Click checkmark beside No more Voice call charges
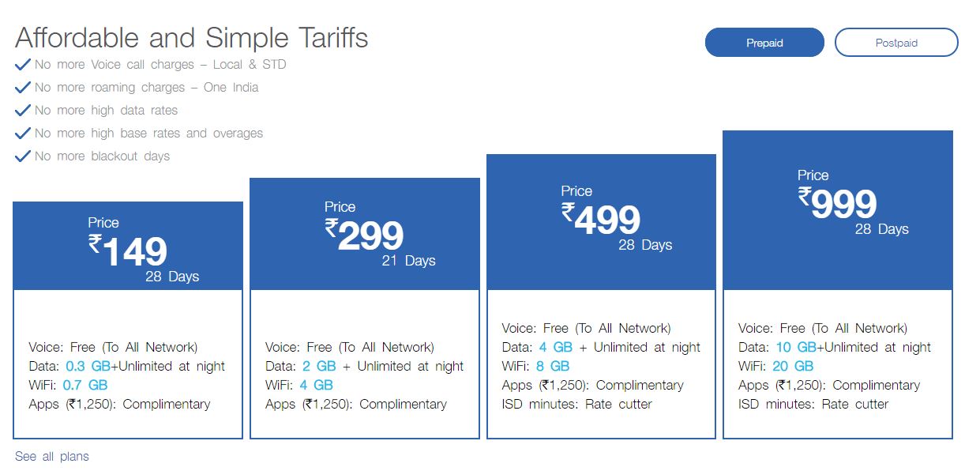 click(x=23, y=64)
